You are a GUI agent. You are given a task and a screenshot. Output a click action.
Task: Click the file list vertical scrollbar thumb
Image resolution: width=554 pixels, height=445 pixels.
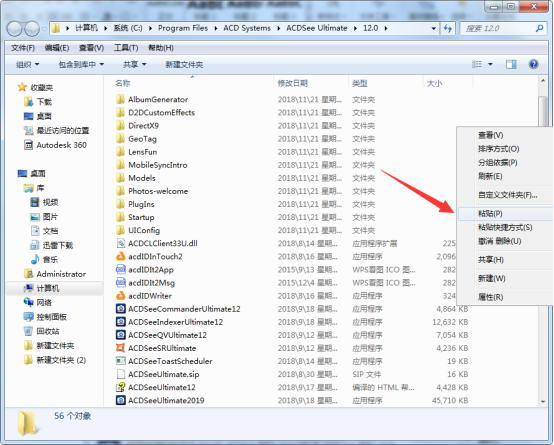click(x=544, y=111)
